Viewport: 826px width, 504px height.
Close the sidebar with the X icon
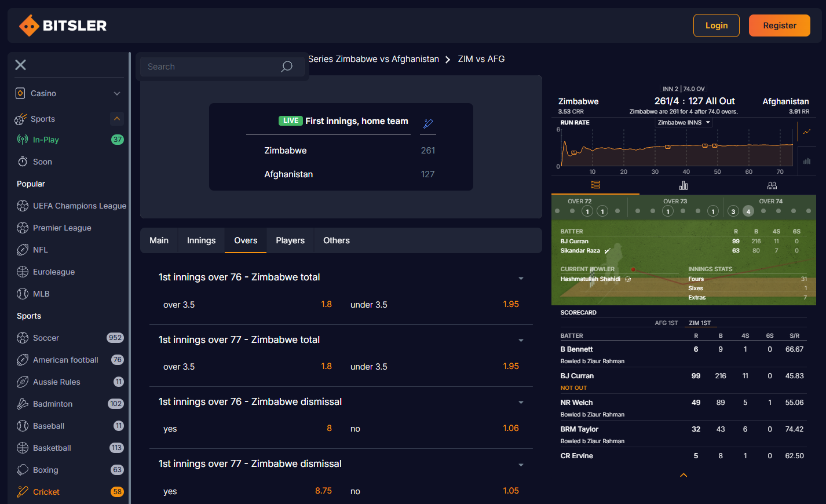21,65
